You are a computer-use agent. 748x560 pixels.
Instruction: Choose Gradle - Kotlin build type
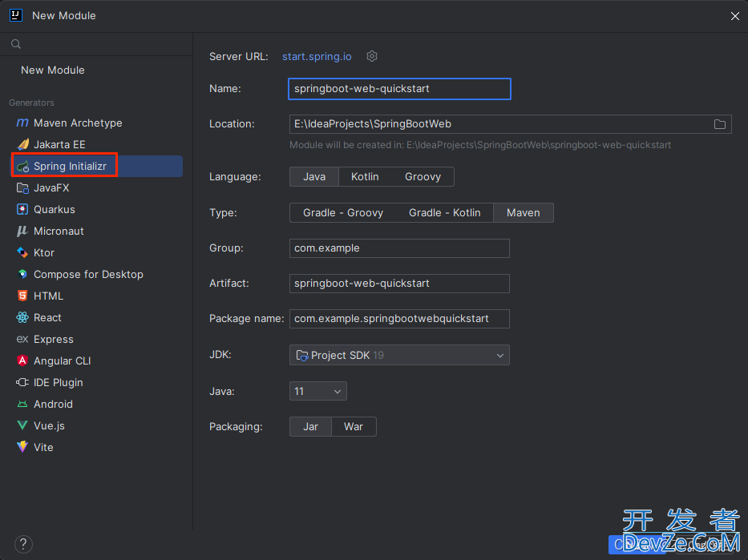click(445, 213)
